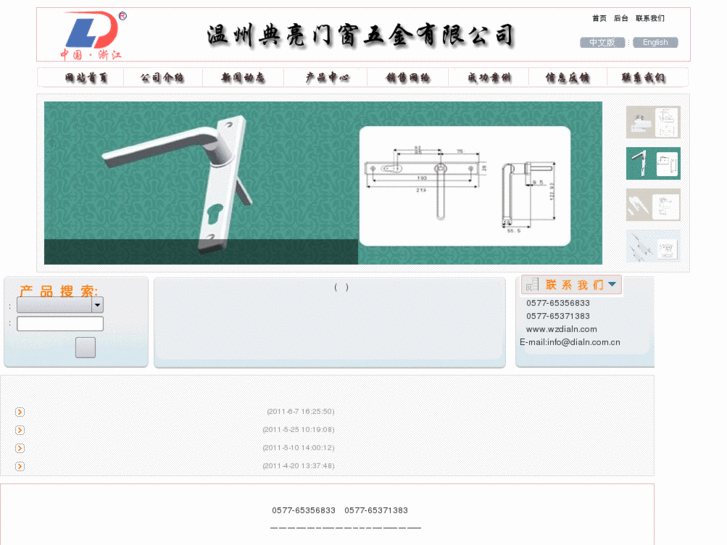Click 联系我们 in the main navigation bar
The height and width of the screenshot is (545, 727).
pyautogui.click(x=644, y=77)
